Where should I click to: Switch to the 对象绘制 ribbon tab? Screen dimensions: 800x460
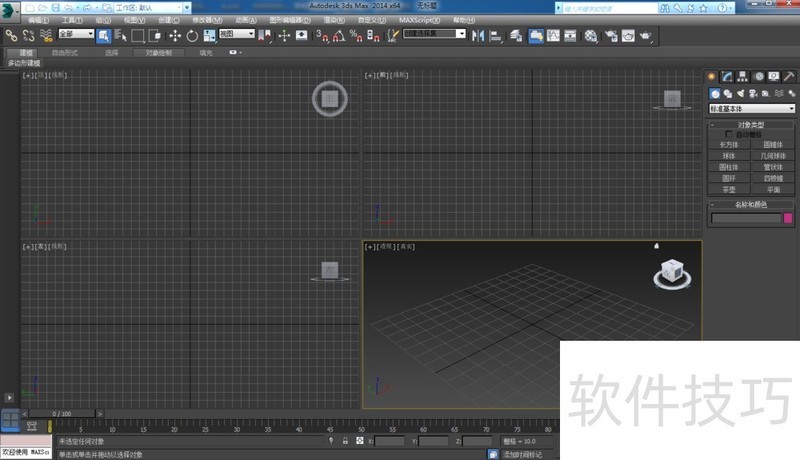tap(158, 52)
